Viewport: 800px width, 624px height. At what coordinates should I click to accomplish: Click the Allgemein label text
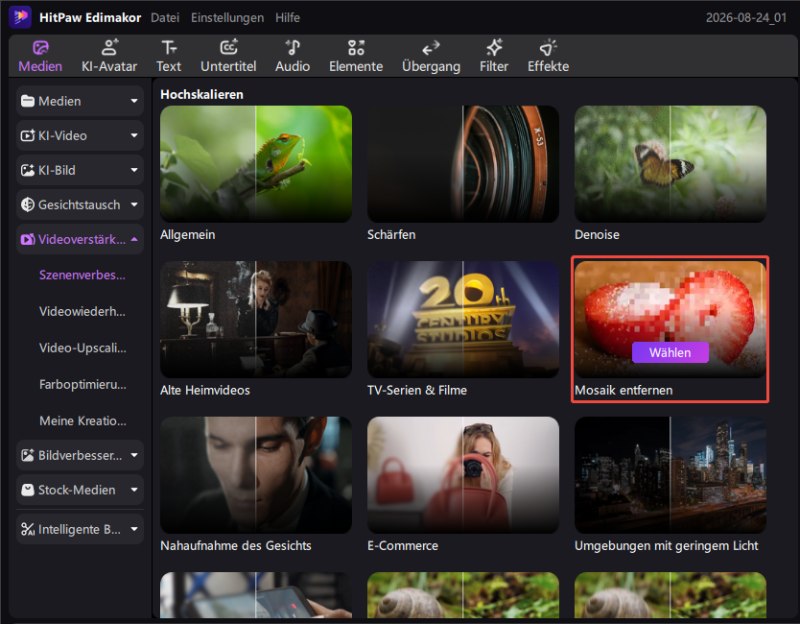tap(187, 235)
